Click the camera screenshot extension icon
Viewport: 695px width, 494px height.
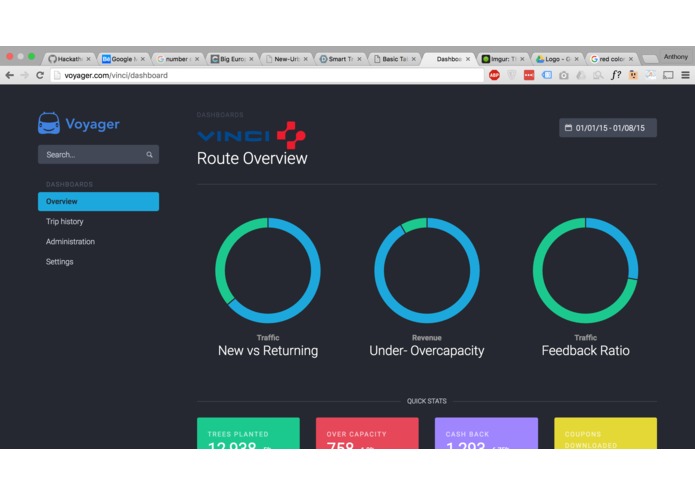563,75
